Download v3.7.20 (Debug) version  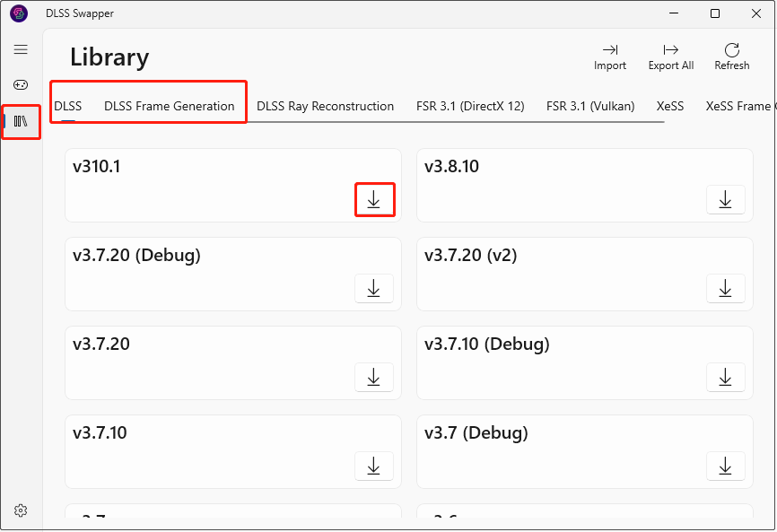point(374,288)
